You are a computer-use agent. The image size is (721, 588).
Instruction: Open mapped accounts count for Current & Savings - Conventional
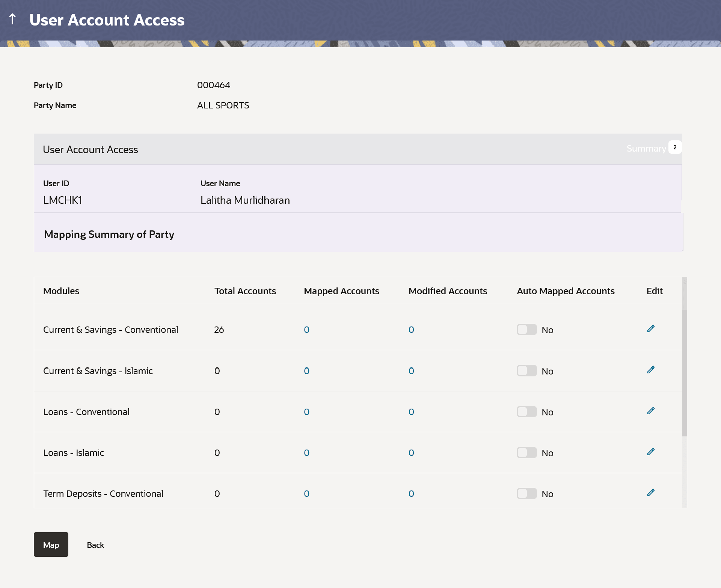tap(306, 330)
